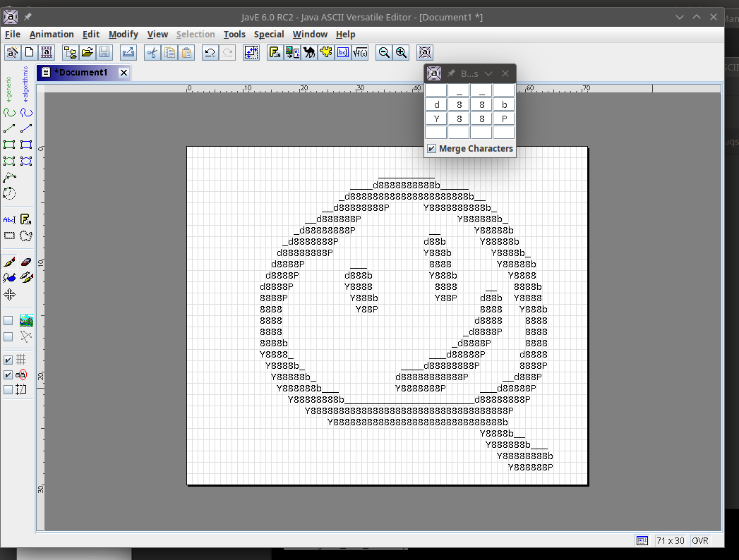Zoom in on the document
Viewport: 739px width, 560px height.
pyautogui.click(x=401, y=52)
